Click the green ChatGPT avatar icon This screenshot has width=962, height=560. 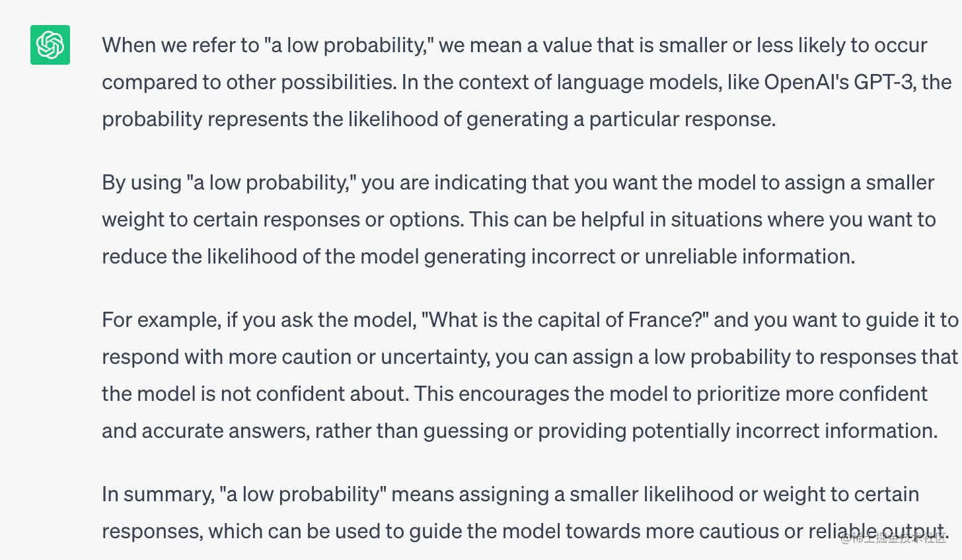point(50,45)
